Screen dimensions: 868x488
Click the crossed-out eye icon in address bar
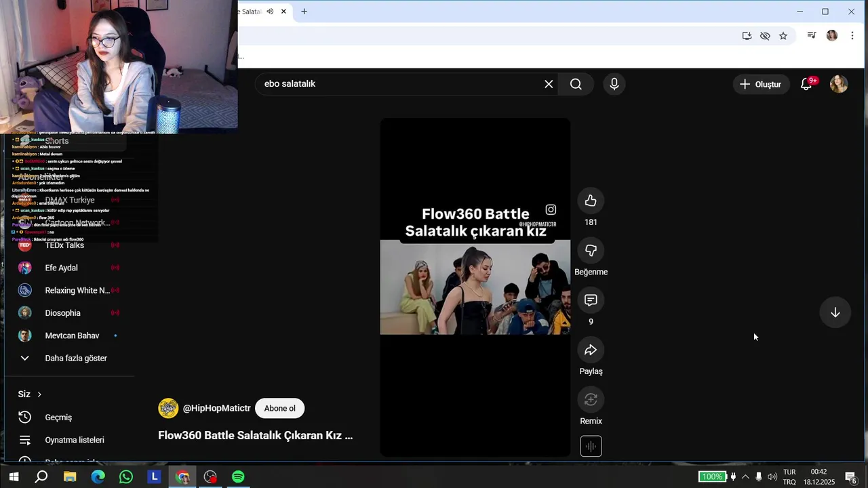pos(765,36)
